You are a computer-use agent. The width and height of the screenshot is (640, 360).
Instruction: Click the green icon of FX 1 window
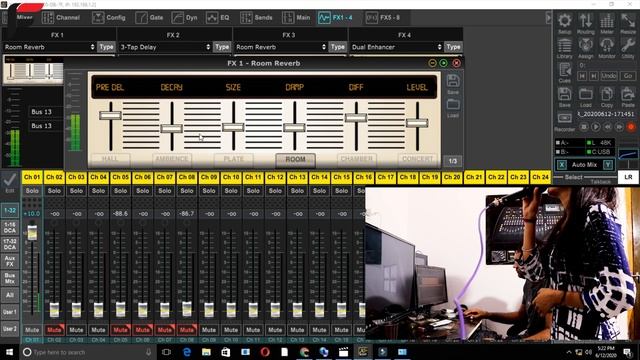[444, 63]
